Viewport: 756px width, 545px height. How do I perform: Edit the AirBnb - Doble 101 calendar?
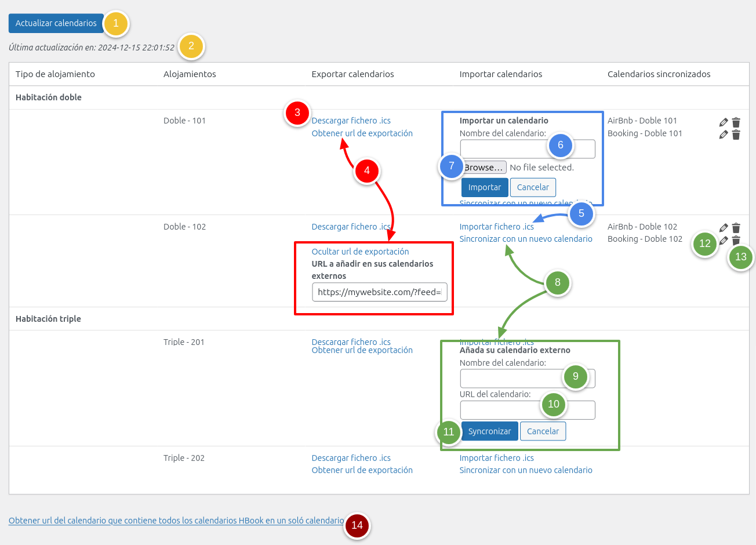(x=723, y=122)
